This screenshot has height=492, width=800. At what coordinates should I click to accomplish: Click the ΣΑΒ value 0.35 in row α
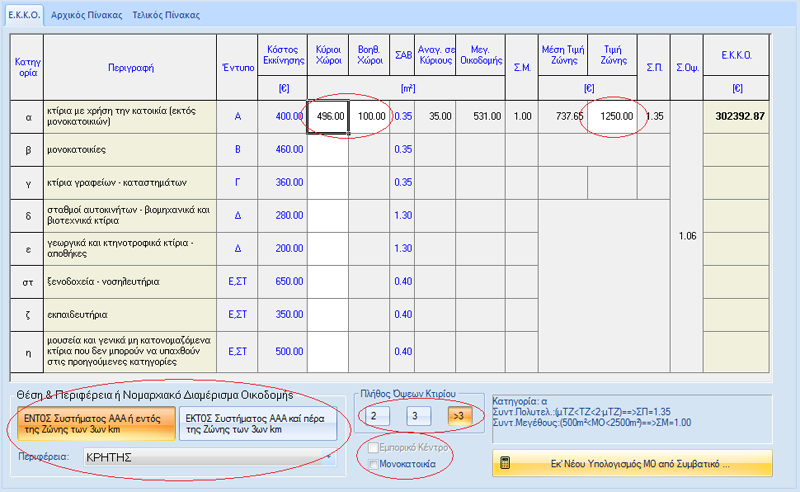point(403,116)
